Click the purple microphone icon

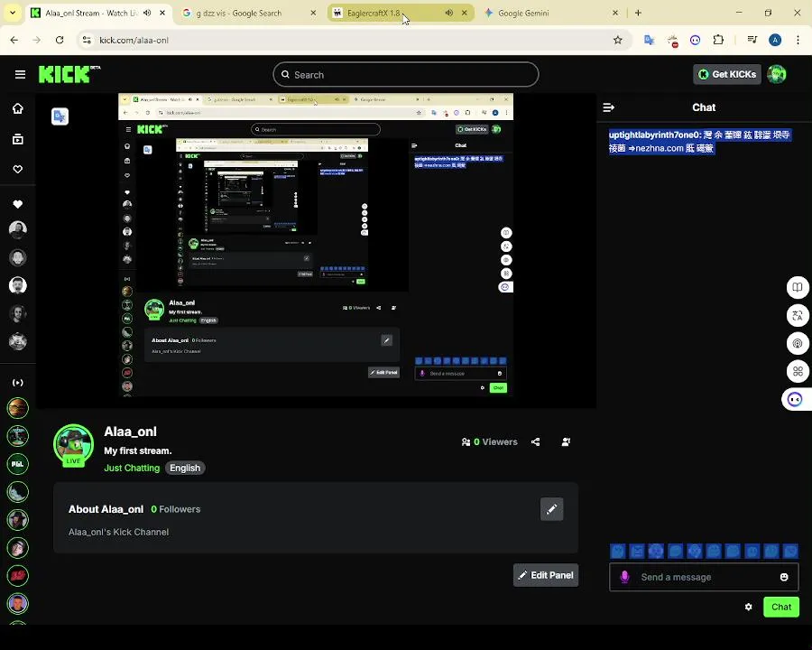(x=624, y=577)
